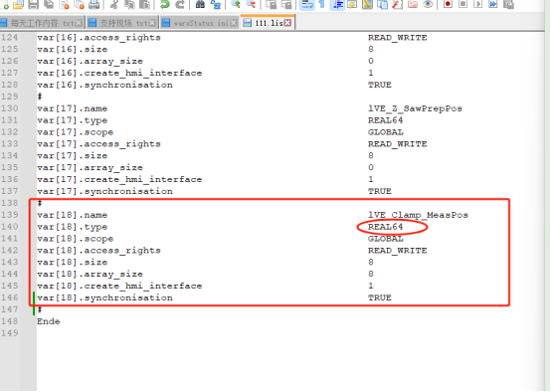The height and width of the screenshot is (392, 551).
Task: Click var[17].scope text in editor
Action: (76, 132)
